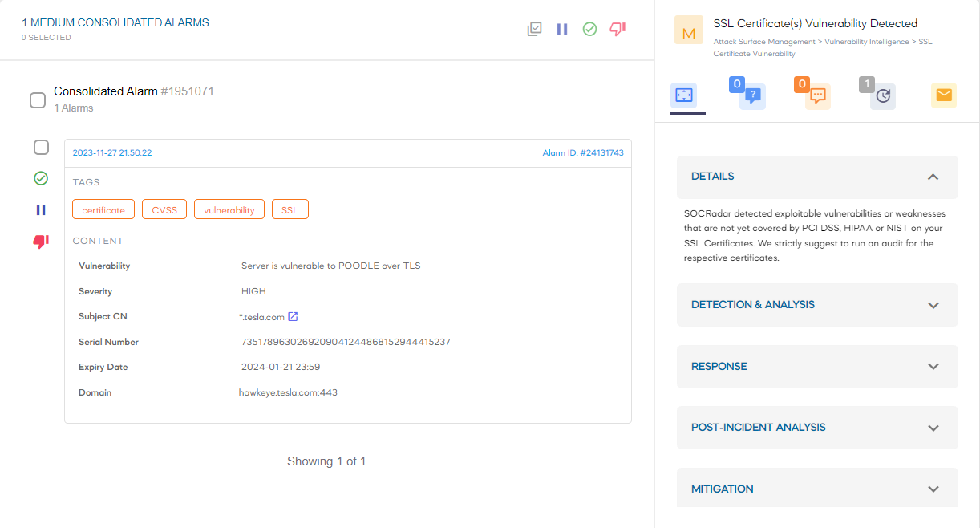Click the 1 MEDIUM CONSOLIDATED ALARMS heading
Viewport: 980px width, 528px height.
[115, 22]
